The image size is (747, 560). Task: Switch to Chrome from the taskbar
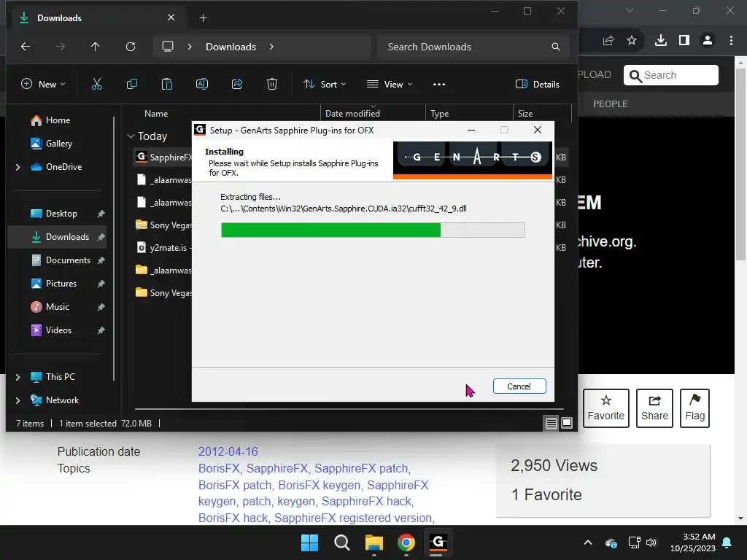click(x=406, y=542)
